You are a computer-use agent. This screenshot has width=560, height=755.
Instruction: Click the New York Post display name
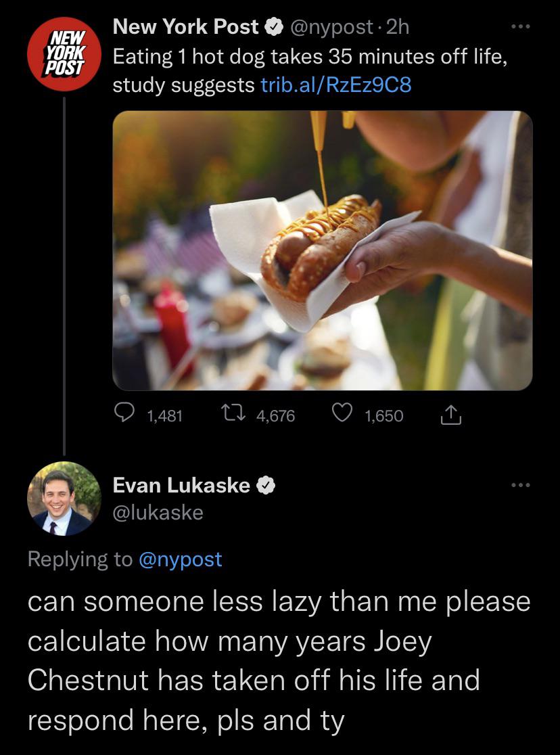coord(185,28)
